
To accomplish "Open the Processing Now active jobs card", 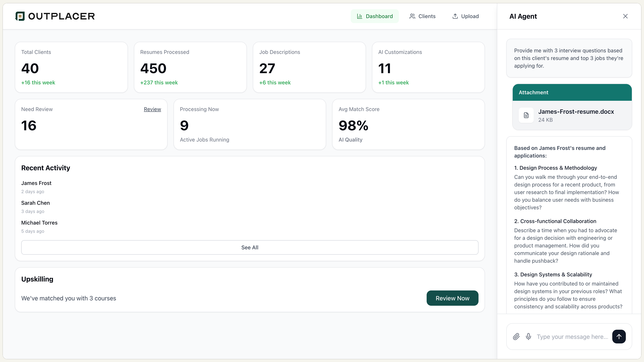I will coord(250,124).
